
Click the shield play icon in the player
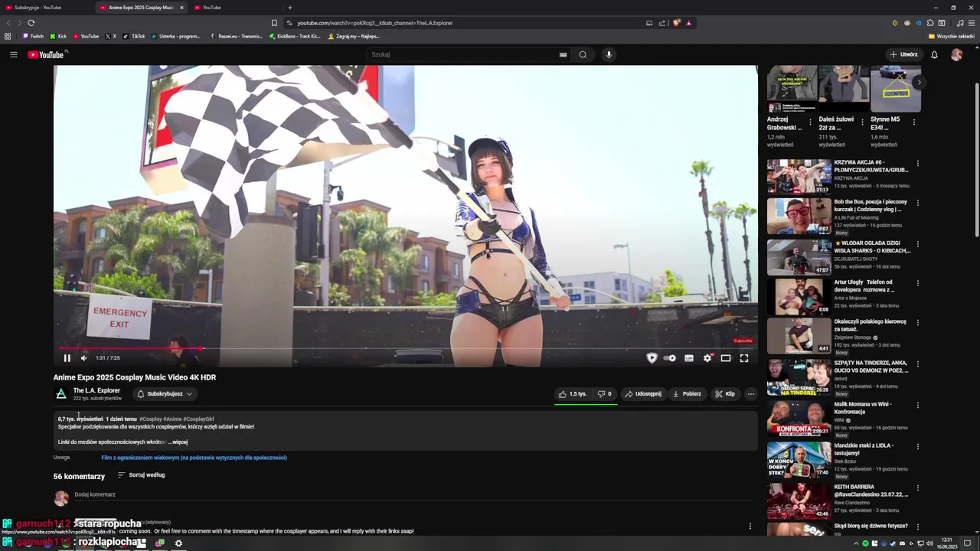pos(652,358)
